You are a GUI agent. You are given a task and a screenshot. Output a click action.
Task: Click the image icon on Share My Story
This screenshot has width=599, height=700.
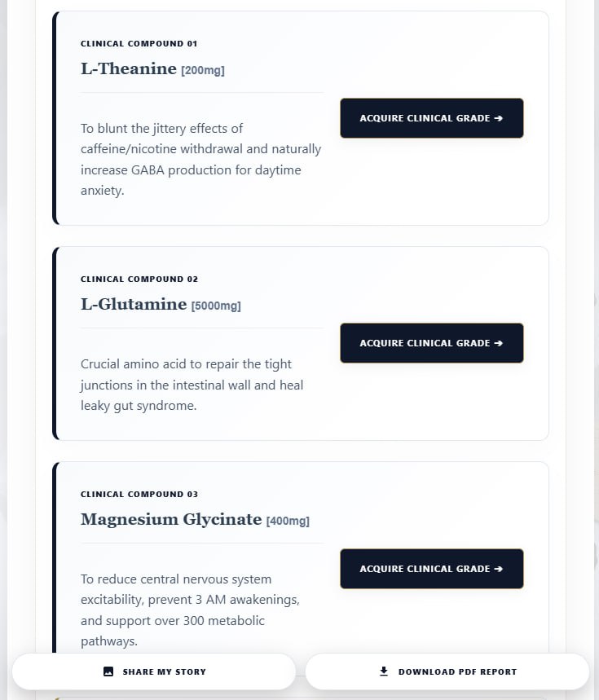pos(108,671)
